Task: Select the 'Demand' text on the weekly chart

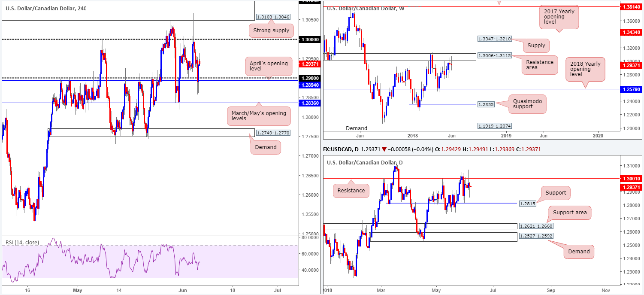Action: pyautogui.click(x=357, y=128)
